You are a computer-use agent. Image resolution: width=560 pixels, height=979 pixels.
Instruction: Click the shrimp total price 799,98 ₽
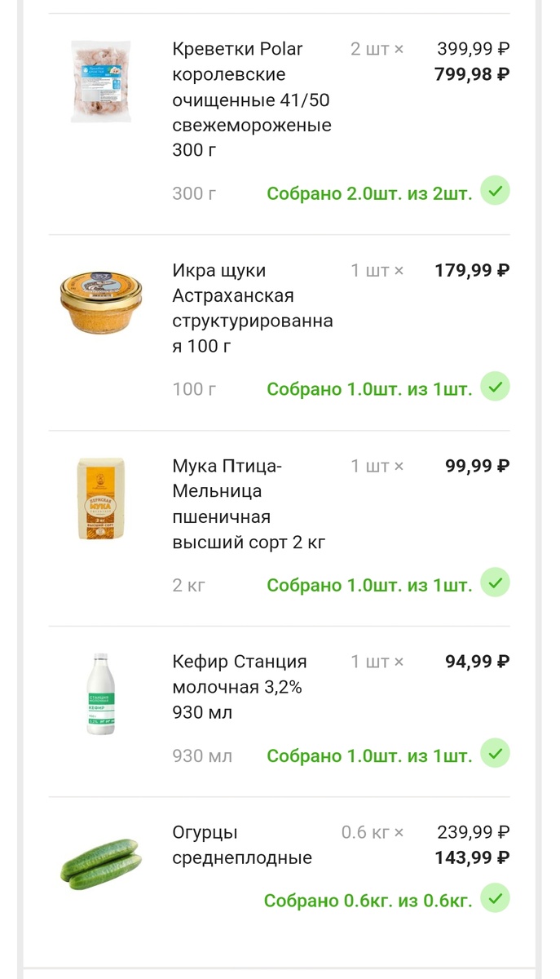(472, 75)
